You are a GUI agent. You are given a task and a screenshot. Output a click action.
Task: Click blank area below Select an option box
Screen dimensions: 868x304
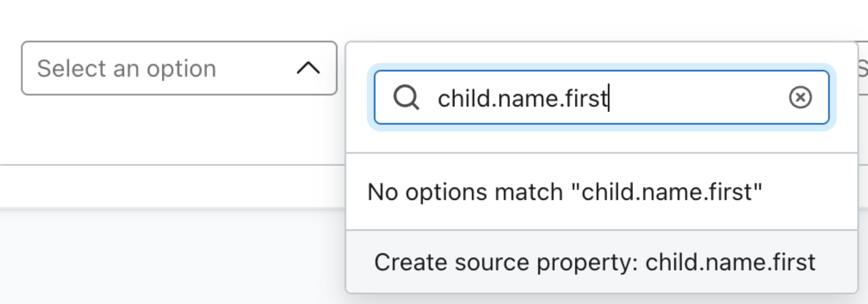point(179,130)
